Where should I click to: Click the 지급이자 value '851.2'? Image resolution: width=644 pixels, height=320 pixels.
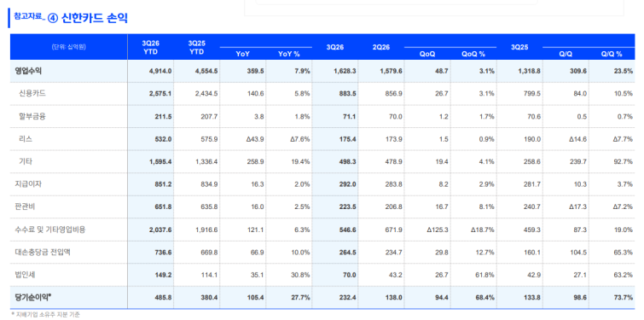pos(164,185)
